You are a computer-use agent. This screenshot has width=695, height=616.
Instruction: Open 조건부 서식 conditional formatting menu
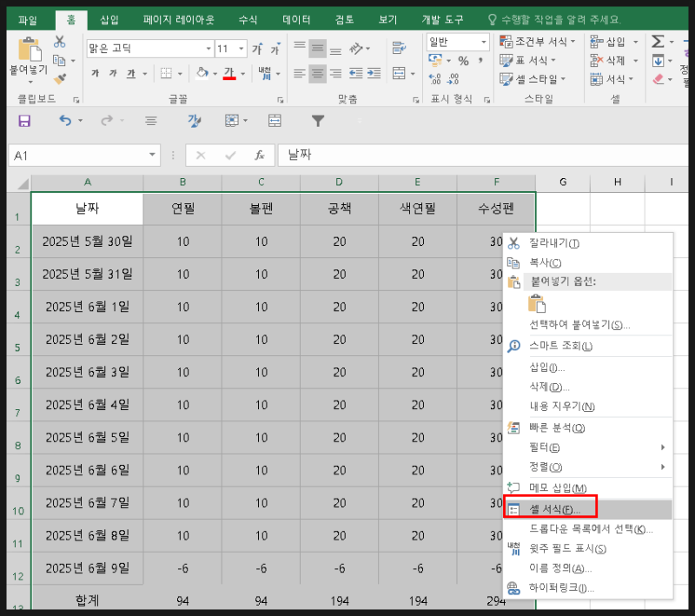tap(538, 42)
